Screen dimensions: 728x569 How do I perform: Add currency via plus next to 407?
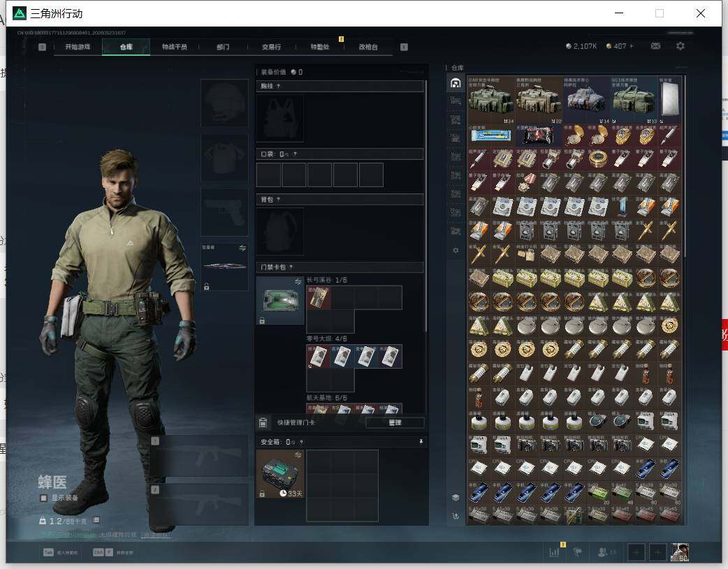632,46
